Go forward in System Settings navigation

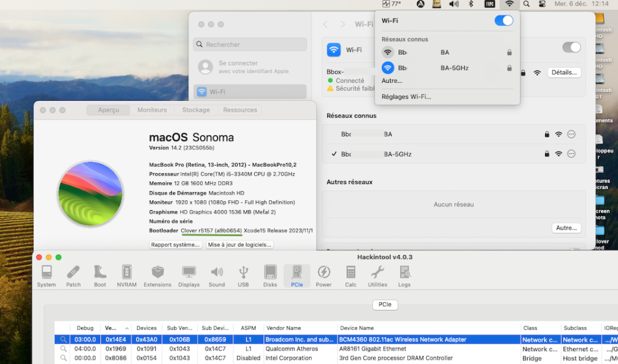tap(343, 25)
